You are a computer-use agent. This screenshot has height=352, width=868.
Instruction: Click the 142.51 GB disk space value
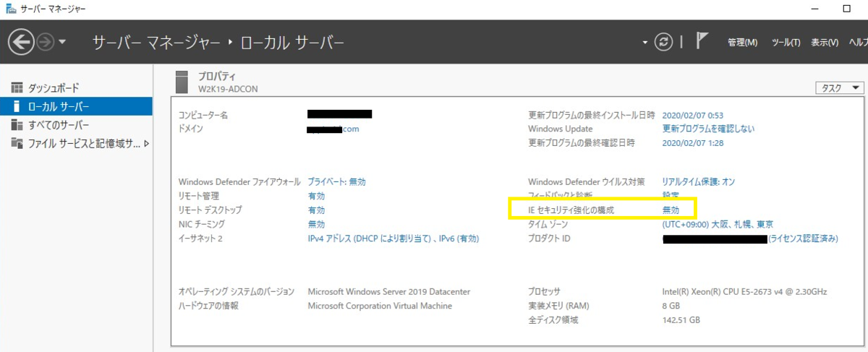681,319
